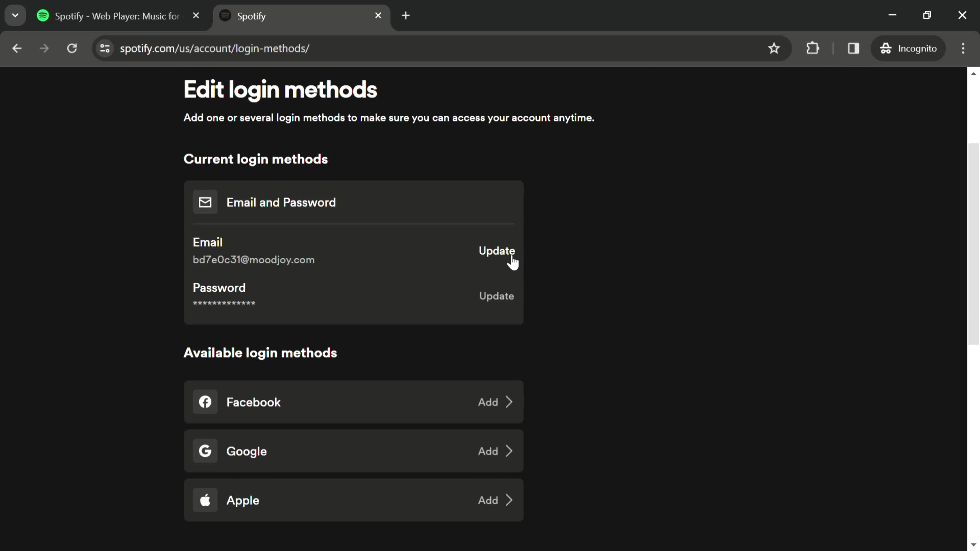
Task: Open the Extensions puzzle icon
Action: (813, 48)
